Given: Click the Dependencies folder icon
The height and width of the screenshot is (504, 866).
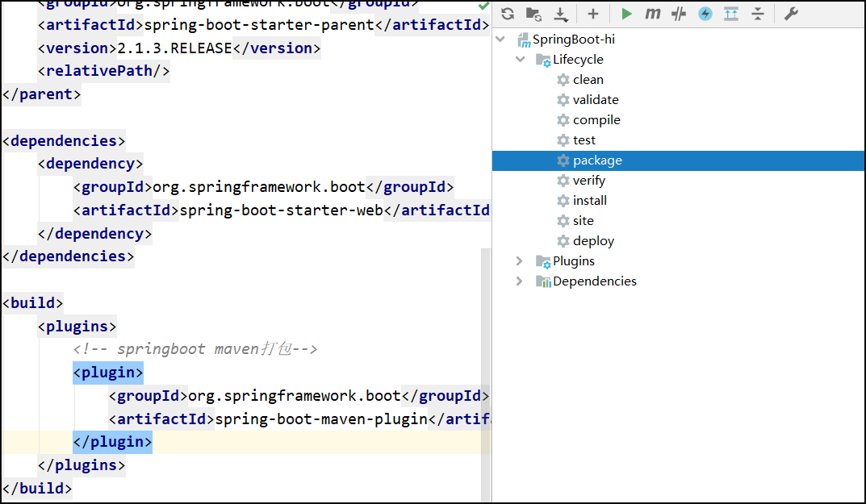Looking at the screenshot, I should [543, 281].
